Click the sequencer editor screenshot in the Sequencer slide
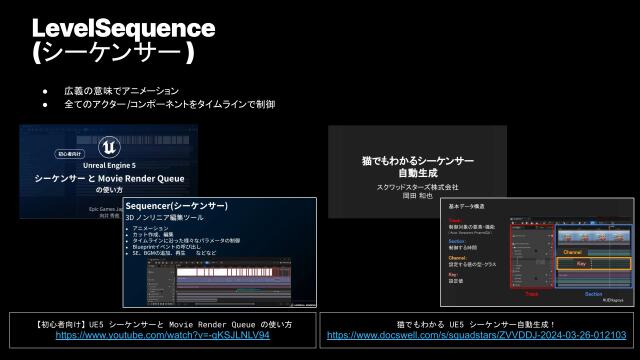640x360 pixels. (x=219, y=282)
